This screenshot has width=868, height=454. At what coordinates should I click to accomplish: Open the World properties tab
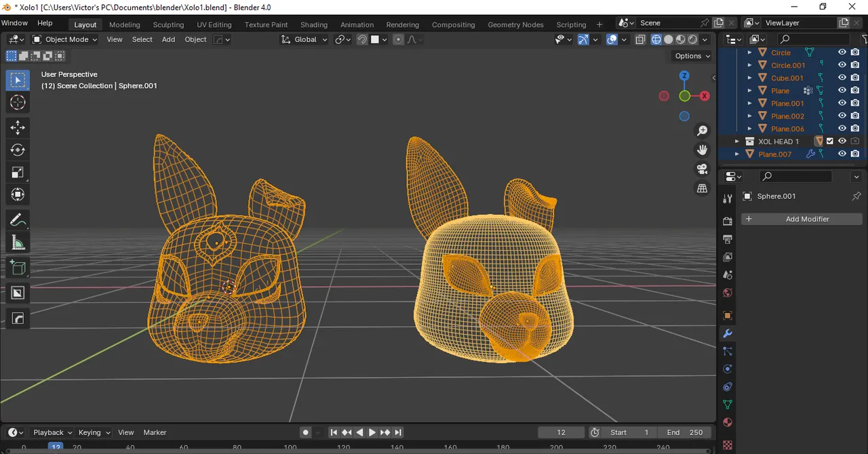point(728,293)
